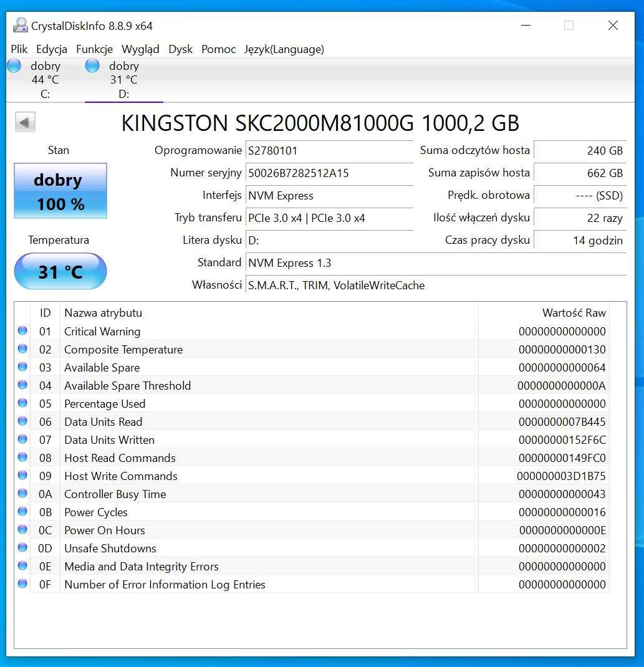The height and width of the screenshot is (667, 644).
Task: Click the firmware field S2780101
Action: 329,151
